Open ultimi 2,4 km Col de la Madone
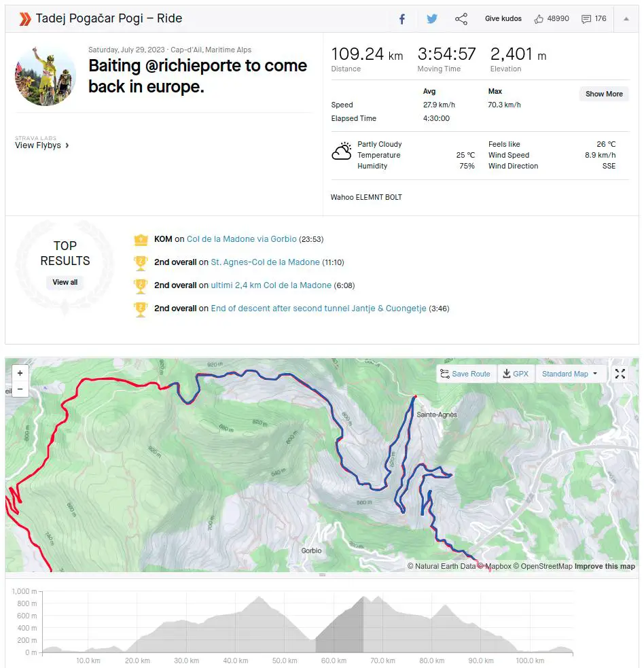Image resolution: width=644 pixels, height=668 pixels. pyautogui.click(x=271, y=285)
